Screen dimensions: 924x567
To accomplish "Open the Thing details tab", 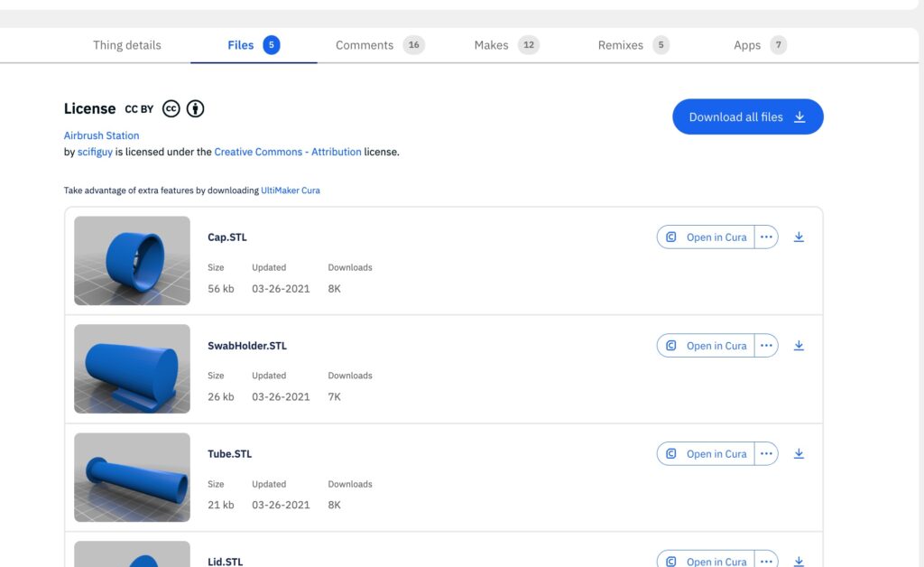I will pos(126,45).
